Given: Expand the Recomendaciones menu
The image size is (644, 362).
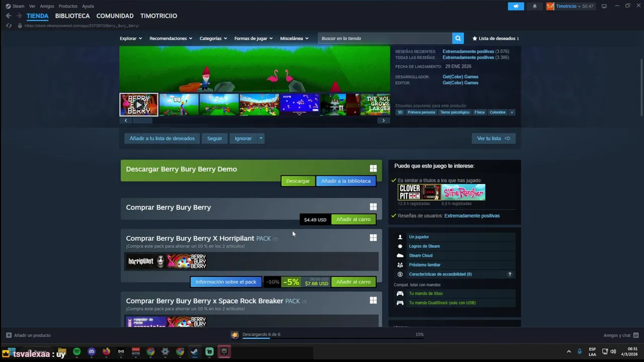Looking at the screenshot, I should click(x=171, y=38).
